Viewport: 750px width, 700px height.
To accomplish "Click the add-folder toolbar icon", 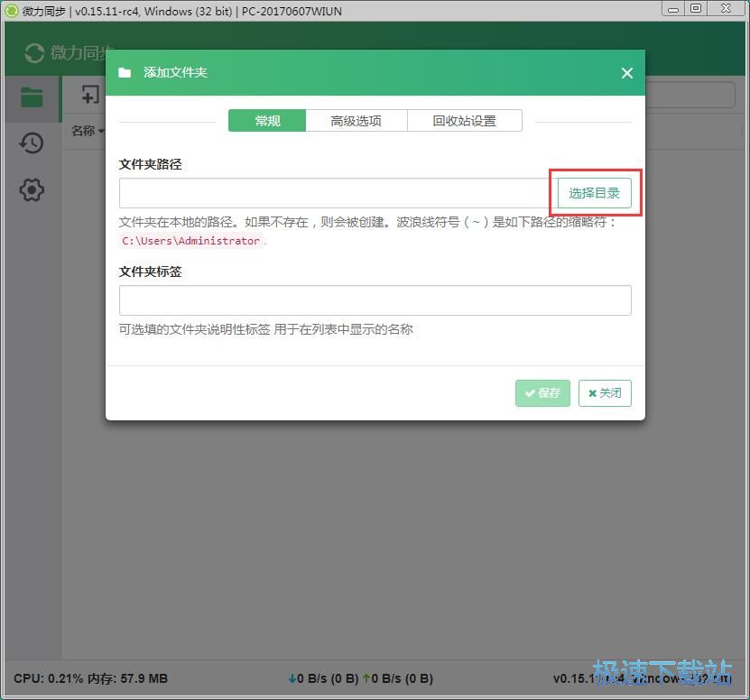I will [88, 95].
